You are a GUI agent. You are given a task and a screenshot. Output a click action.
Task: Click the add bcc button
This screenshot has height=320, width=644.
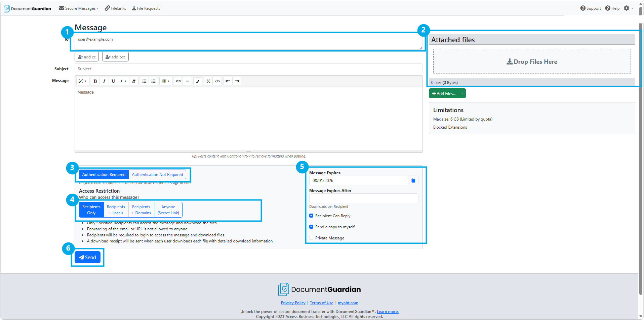pyautogui.click(x=115, y=57)
